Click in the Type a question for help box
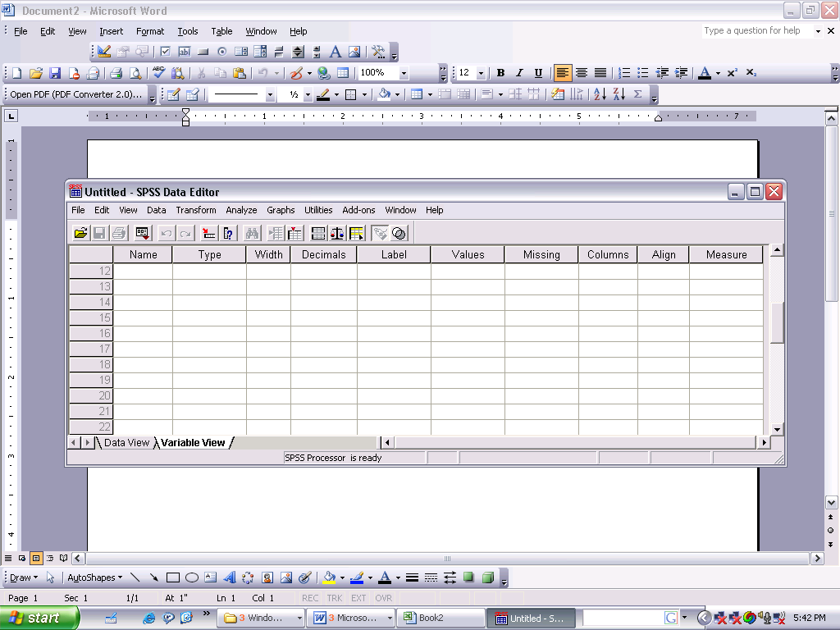Image resolution: width=840 pixels, height=630 pixels. tap(757, 31)
